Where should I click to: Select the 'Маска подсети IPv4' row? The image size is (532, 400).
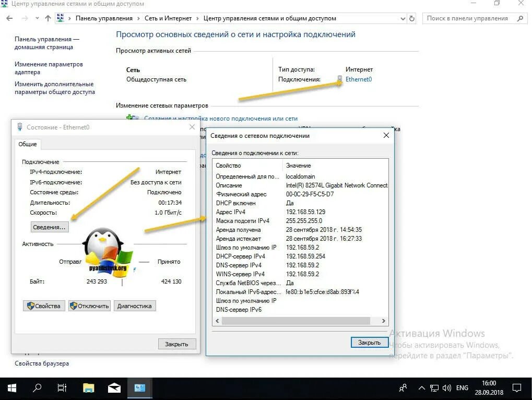(x=300, y=220)
